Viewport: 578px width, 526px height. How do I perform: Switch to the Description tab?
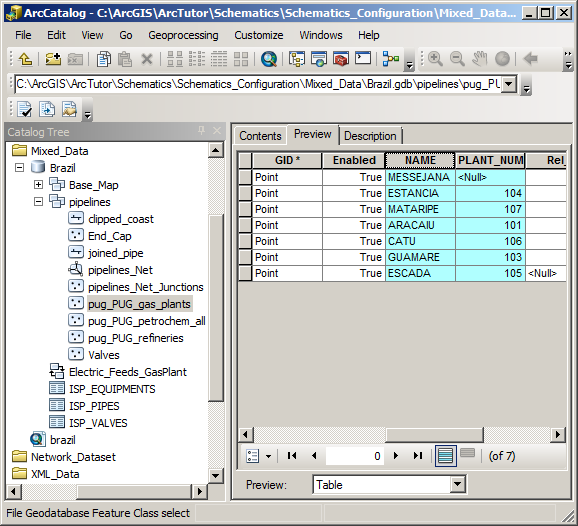[x=370, y=136]
